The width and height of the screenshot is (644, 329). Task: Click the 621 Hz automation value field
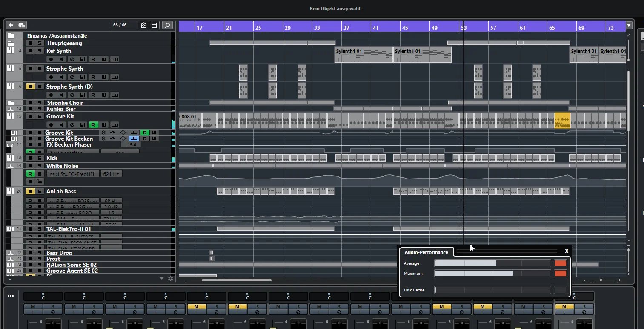pos(111,174)
